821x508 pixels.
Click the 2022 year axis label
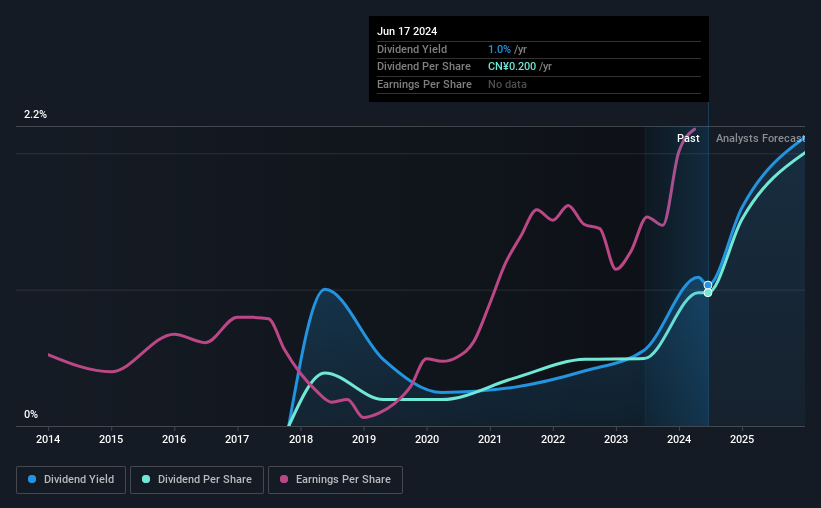point(553,439)
